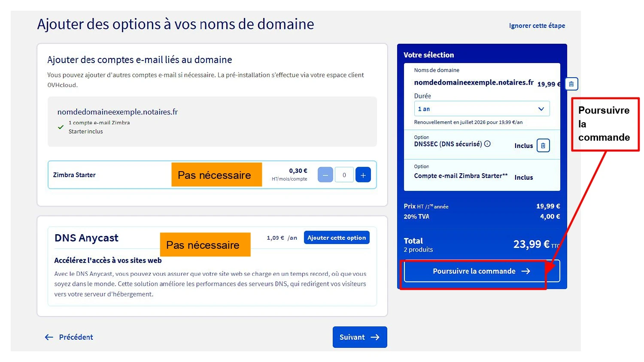Click the green checkmark under the domain name
644x362 pixels.
[x=61, y=127]
